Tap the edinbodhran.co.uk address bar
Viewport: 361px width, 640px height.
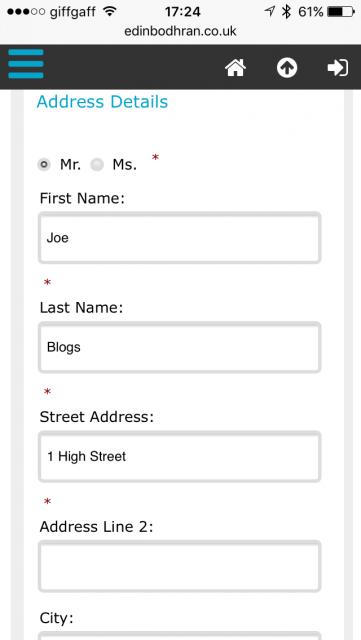click(180, 31)
